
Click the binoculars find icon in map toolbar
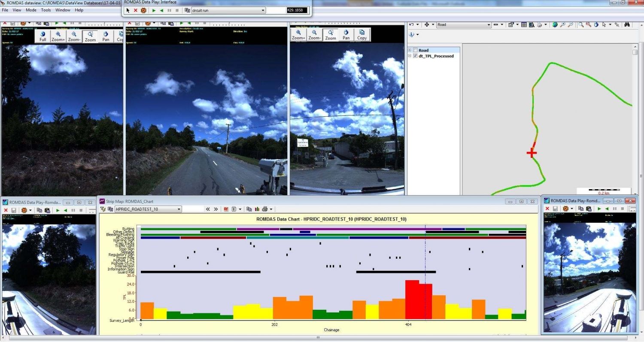627,24
